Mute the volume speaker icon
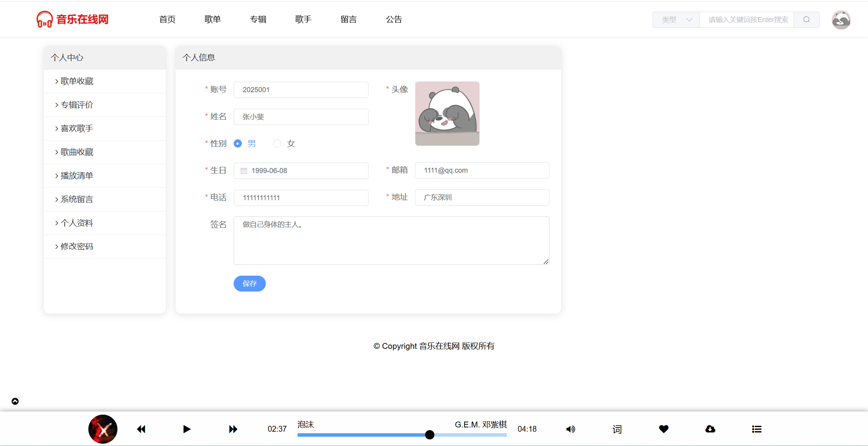The width and height of the screenshot is (868, 446). (570, 429)
